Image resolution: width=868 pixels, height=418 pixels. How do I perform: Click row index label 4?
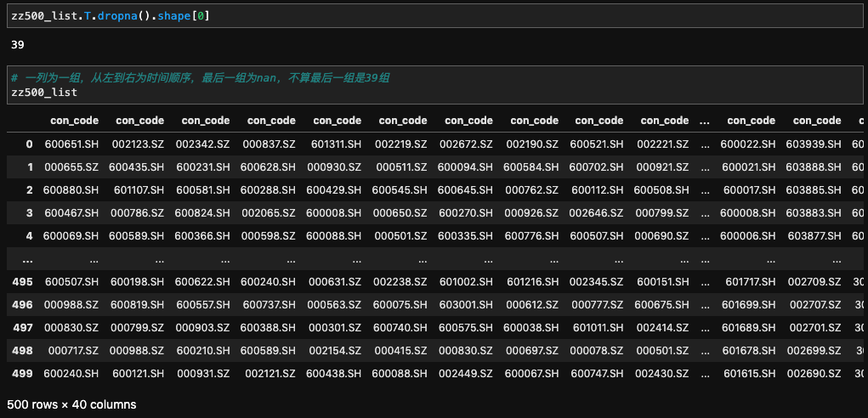tap(29, 235)
